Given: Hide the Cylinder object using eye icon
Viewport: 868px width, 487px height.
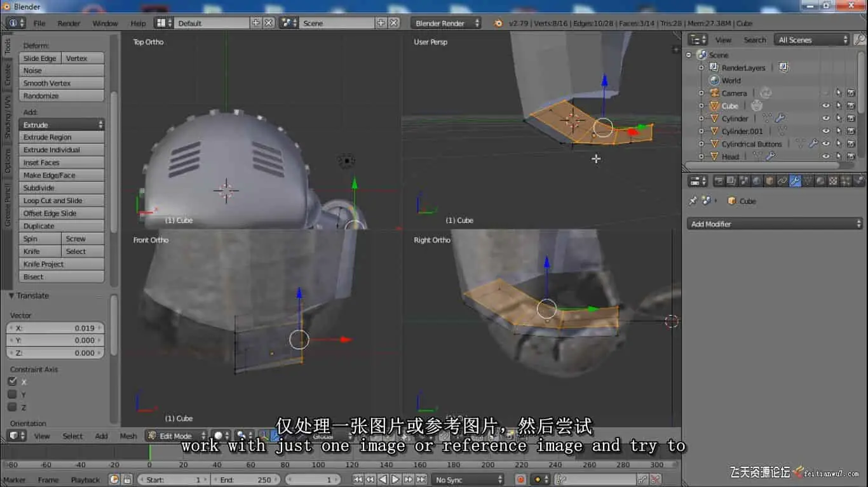Looking at the screenshot, I should tap(826, 118).
